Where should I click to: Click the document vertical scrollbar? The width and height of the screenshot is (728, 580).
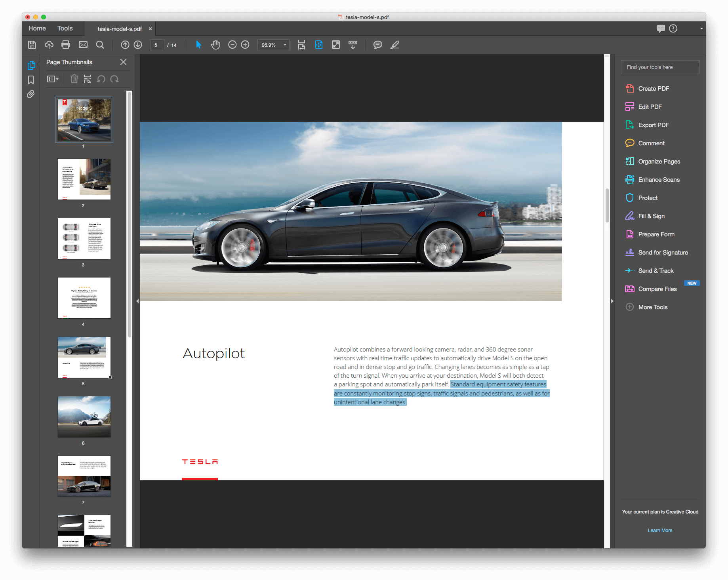coord(607,205)
